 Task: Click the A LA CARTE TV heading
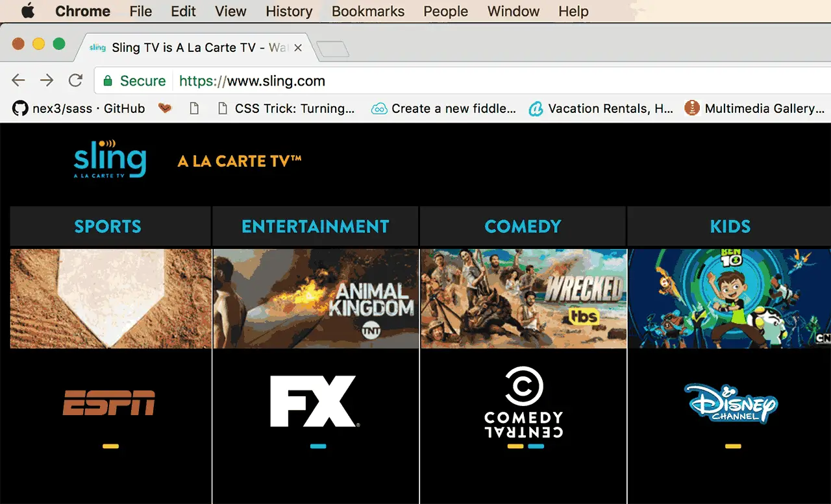[240, 161]
